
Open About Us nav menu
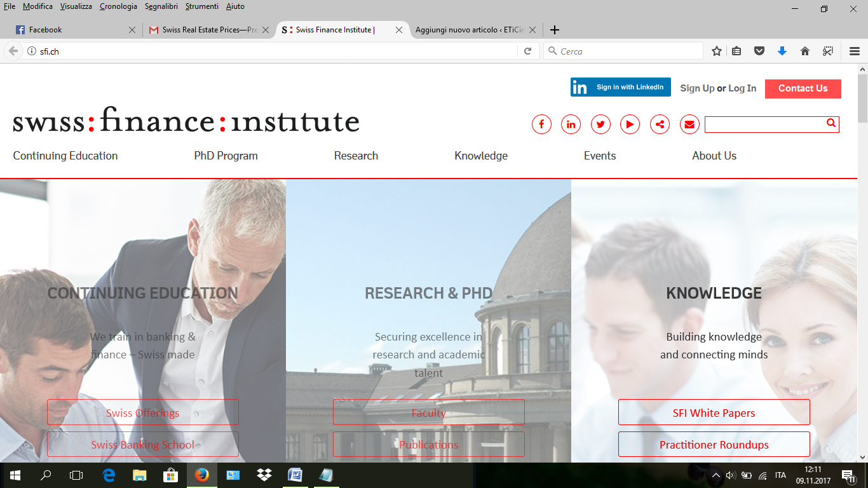[x=714, y=156]
